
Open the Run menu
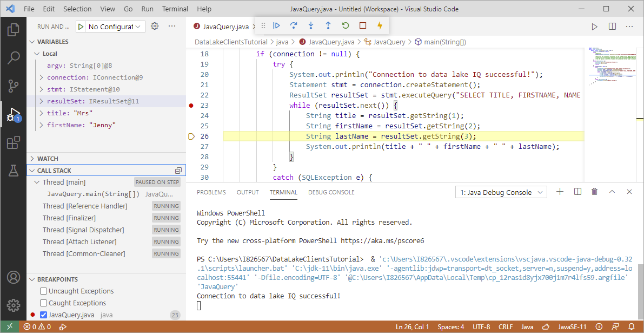pyautogui.click(x=147, y=9)
